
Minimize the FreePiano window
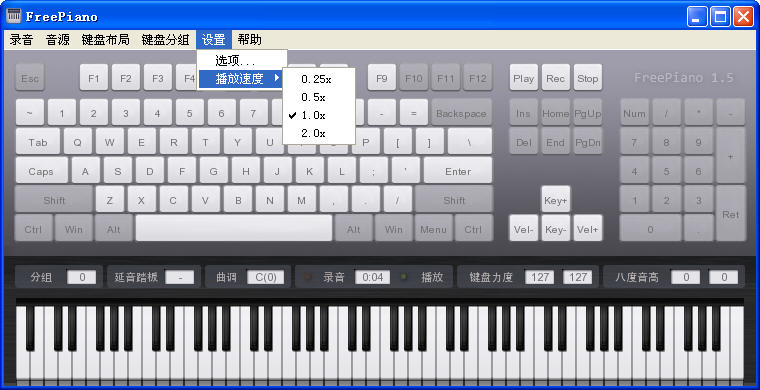(x=698, y=17)
